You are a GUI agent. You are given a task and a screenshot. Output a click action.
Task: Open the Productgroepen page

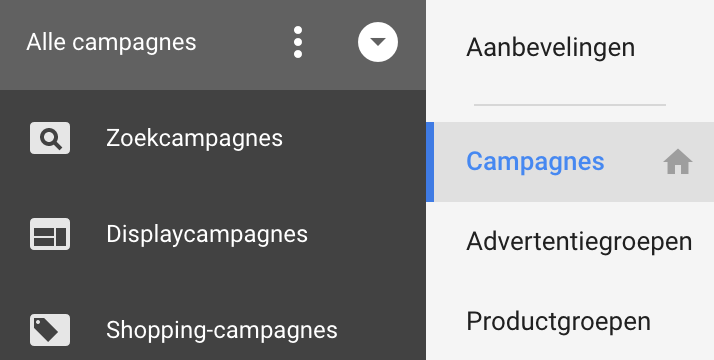tap(558, 322)
